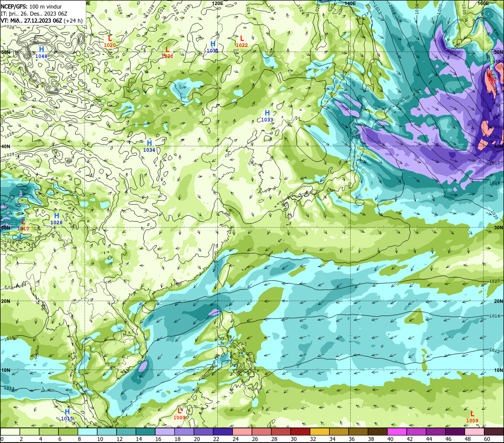The width and height of the screenshot is (504, 443).
Task: Click the light cyan 8–10 legend swatch
Action: pyautogui.click(x=87, y=431)
